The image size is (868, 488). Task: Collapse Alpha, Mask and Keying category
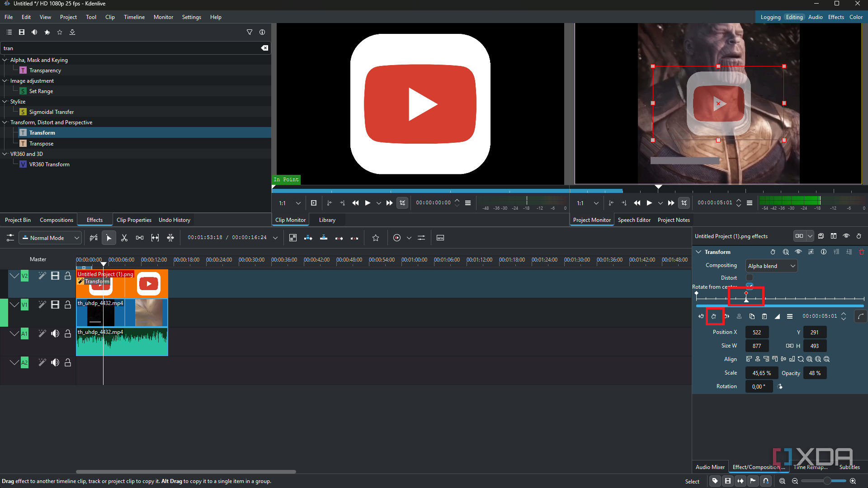tap(5, 60)
